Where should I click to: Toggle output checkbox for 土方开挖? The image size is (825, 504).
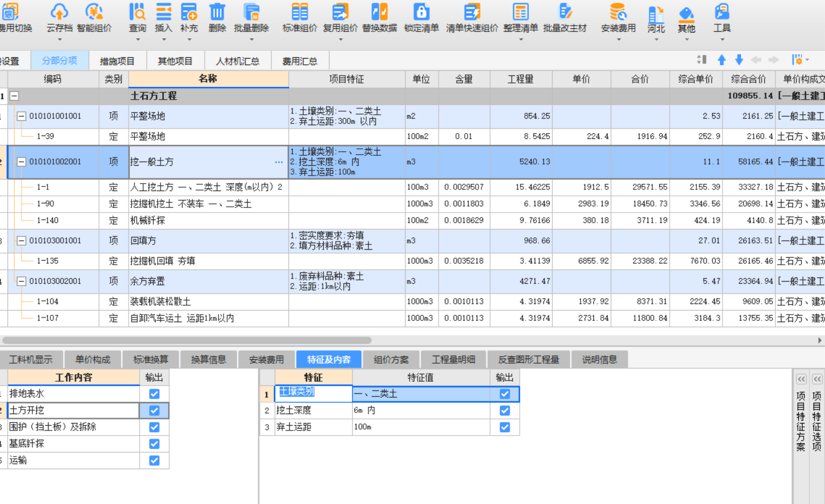coord(154,411)
